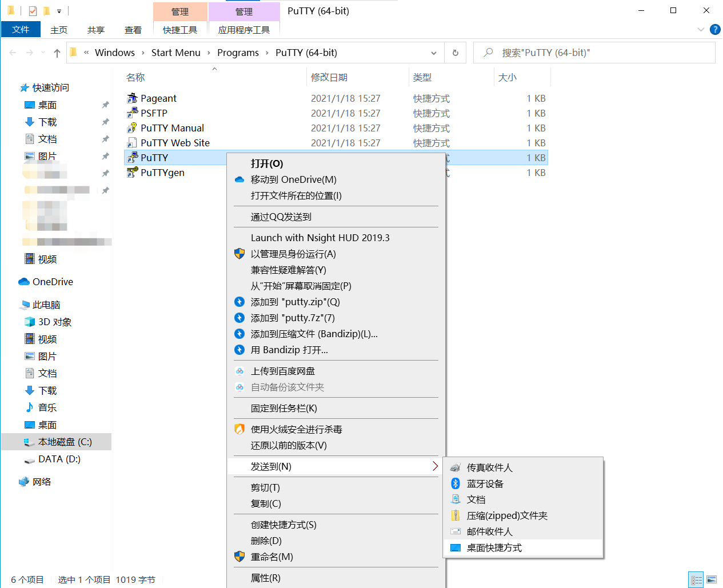The image size is (723, 588).
Task: Click the PSFTP file icon
Action: click(132, 113)
